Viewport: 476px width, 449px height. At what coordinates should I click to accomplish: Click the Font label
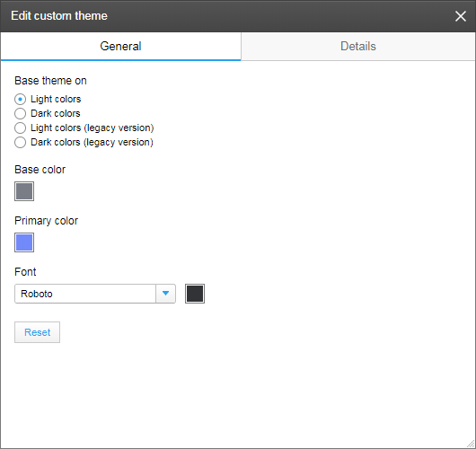25,272
